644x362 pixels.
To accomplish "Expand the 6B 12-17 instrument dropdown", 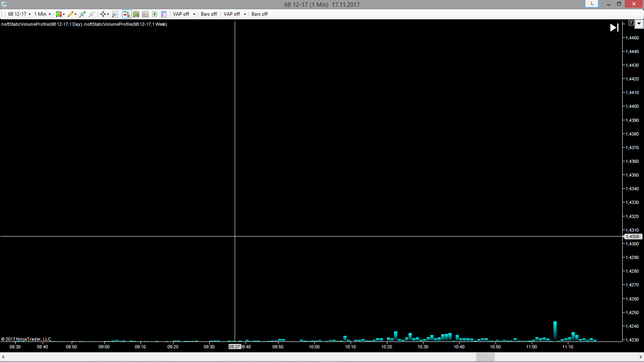I will [x=19, y=14].
